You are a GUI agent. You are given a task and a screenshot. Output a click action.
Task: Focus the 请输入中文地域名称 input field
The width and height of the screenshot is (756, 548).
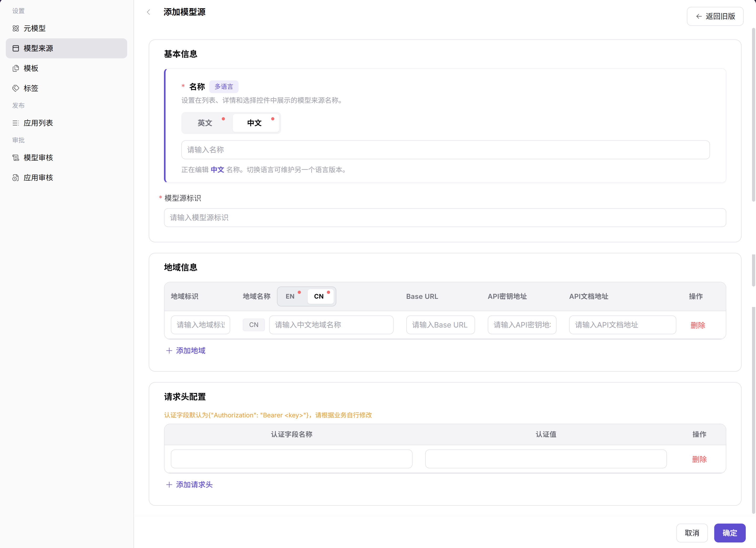point(331,325)
